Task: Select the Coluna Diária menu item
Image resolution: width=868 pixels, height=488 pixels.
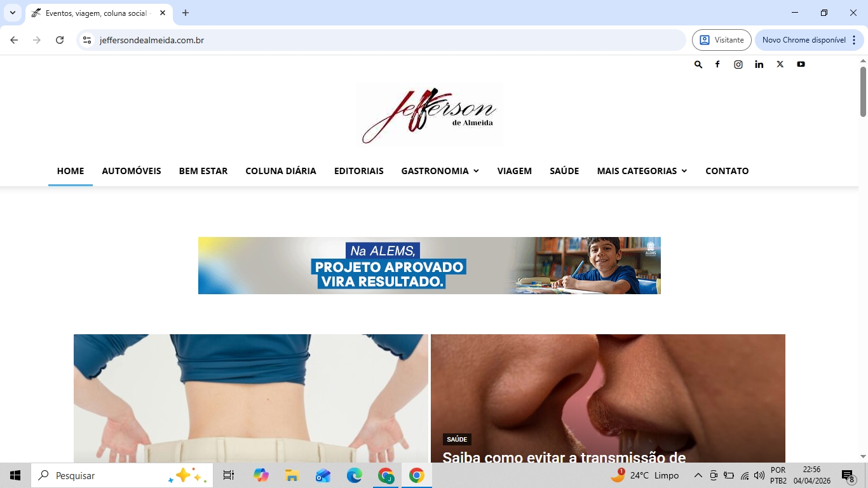Action: pos(281,171)
